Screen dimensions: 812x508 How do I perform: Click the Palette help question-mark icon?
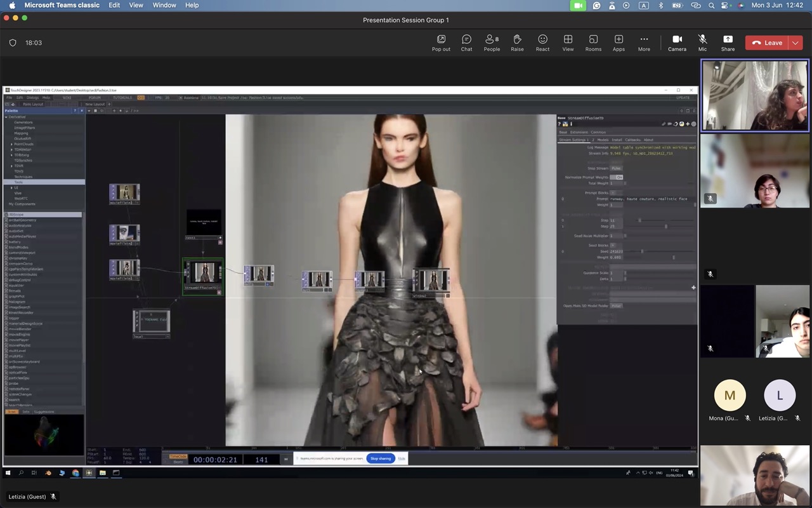[74, 110]
